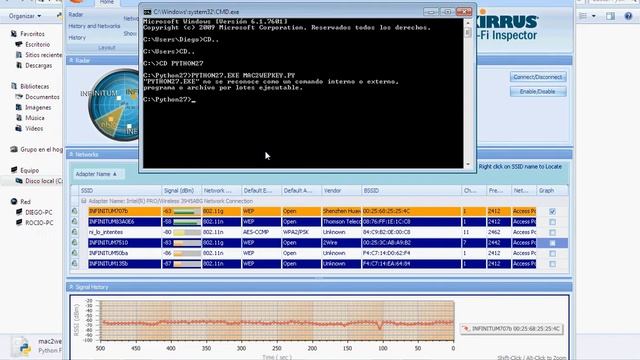Click the INFINITUM707b legend entry in Signal History
This screenshot has height=360, width=640.
click(x=511, y=329)
